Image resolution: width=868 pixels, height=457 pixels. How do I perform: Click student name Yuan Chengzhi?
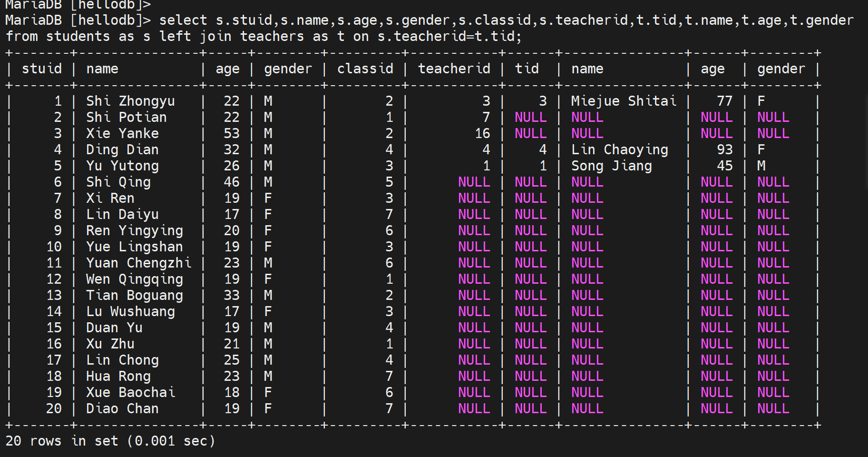tap(138, 263)
